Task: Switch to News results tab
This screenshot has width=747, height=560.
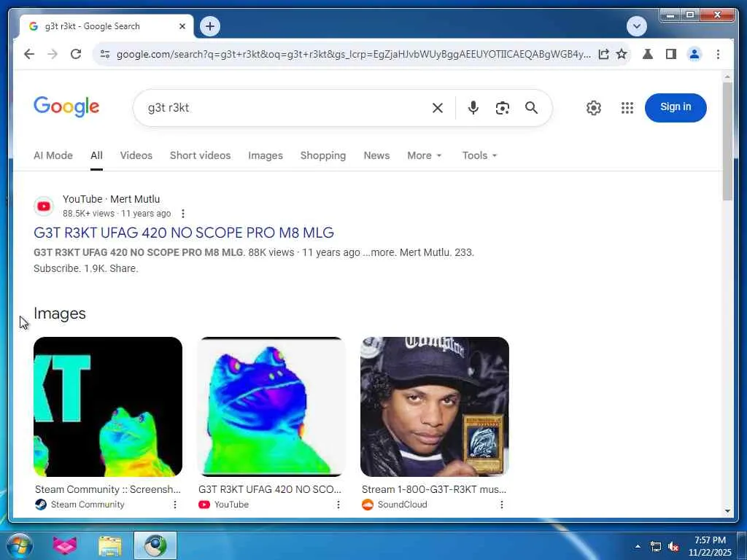Action: click(376, 156)
